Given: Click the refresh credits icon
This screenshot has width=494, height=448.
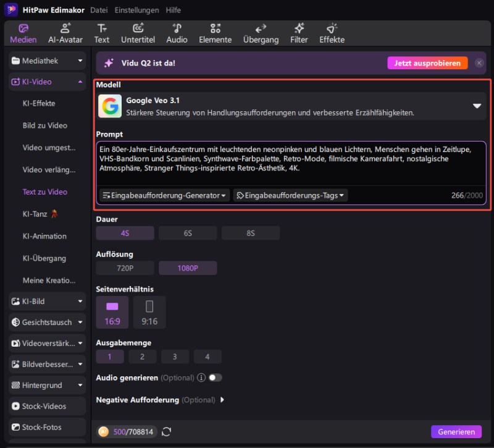Looking at the screenshot, I should [166, 432].
